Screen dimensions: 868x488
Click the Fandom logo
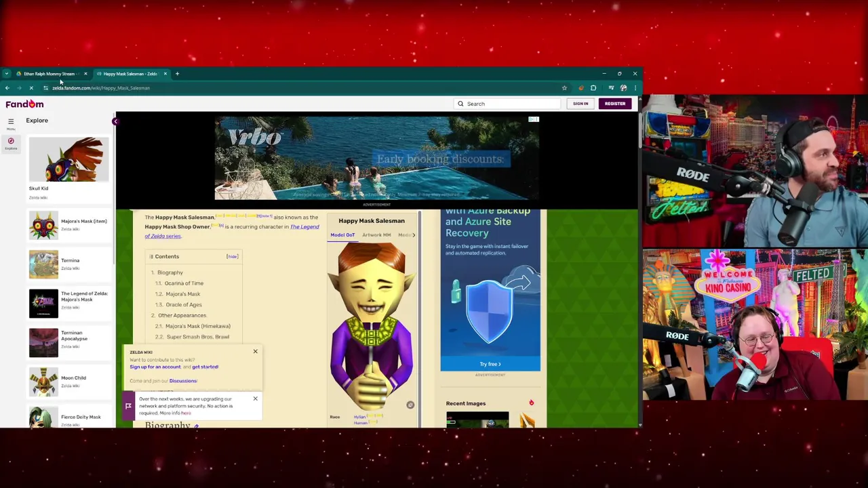click(24, 104)
